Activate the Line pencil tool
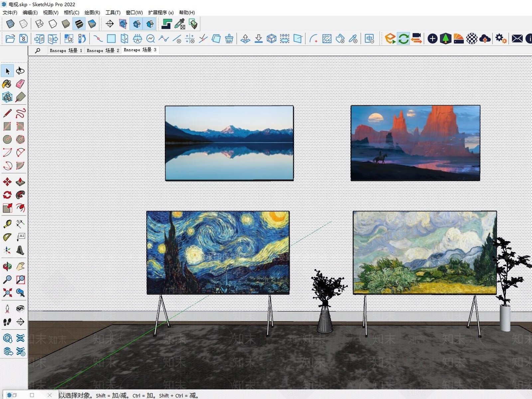This screenshot has height=399, width=532. point(7,113)
